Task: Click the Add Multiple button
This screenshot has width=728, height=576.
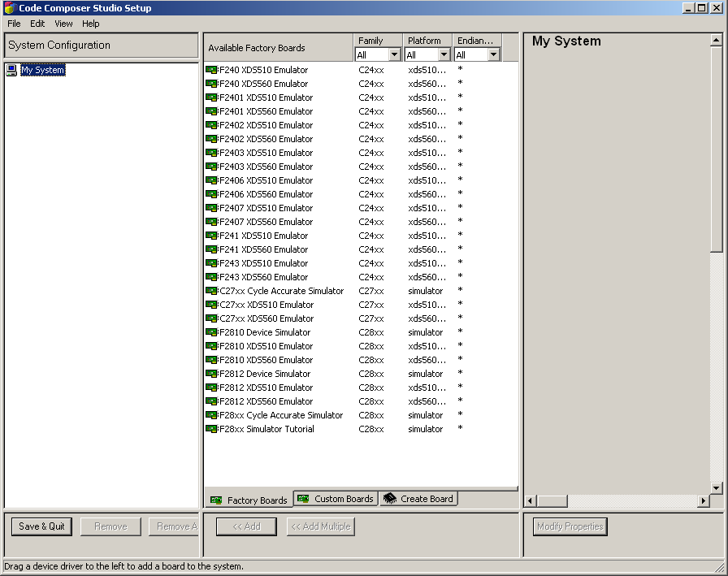Action: tap(322, 526)
